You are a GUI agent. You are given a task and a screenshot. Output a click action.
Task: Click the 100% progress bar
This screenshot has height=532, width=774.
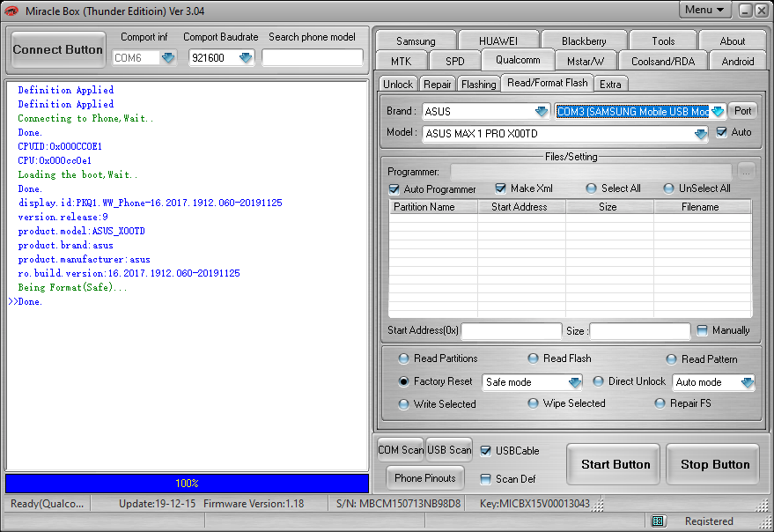[187, 483]
